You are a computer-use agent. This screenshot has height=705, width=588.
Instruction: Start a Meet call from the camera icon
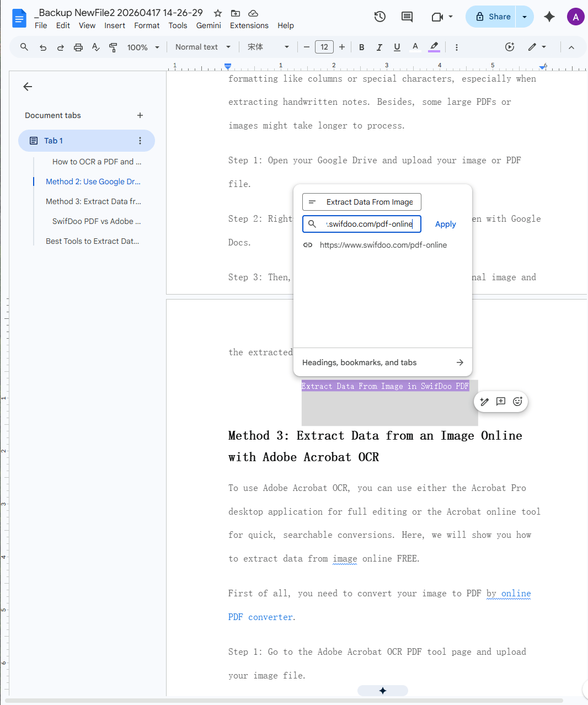[438, 17]
